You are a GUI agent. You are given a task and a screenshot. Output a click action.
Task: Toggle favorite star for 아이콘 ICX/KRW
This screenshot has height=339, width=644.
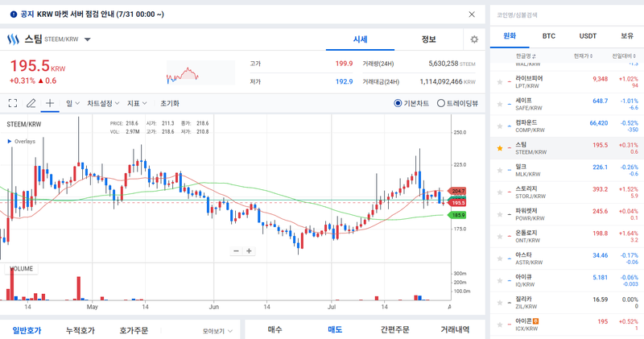500,325
